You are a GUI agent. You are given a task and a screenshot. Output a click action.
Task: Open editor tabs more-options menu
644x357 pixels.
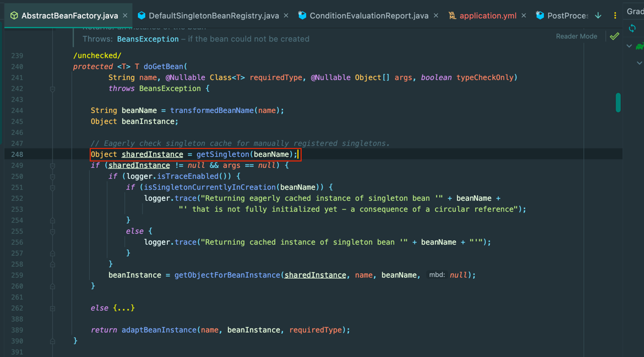[615, 16]
